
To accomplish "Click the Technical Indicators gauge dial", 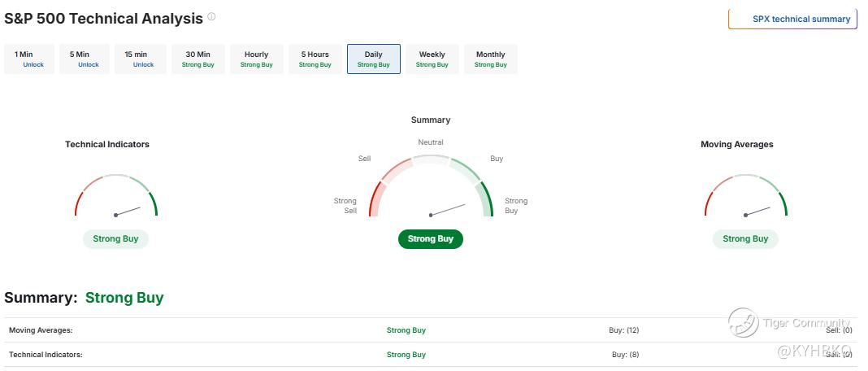I will [116, 195].
